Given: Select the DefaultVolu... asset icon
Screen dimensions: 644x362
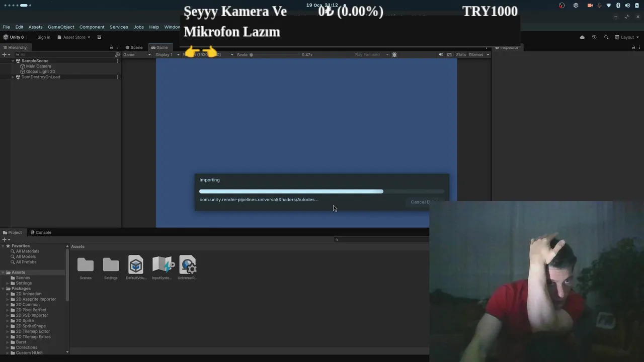Looking at the screenshot, I should coord(136,265).
